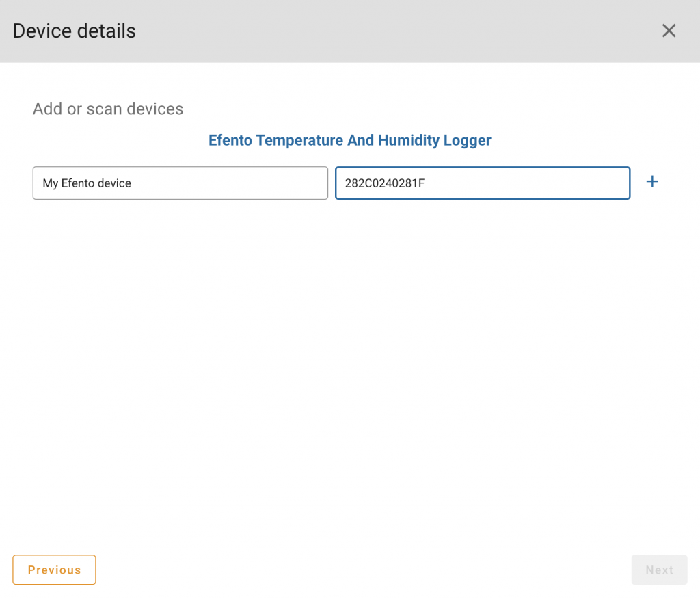The height and width of the screenshot is (599, 700).
Task: Select the blue Efento logger title
Action: 349,141
